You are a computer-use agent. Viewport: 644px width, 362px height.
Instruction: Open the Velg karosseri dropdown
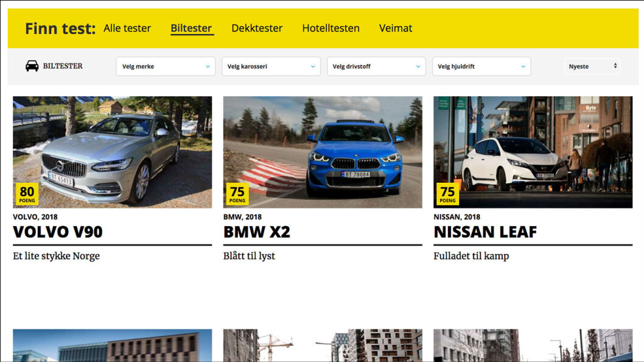coord(271,66)
